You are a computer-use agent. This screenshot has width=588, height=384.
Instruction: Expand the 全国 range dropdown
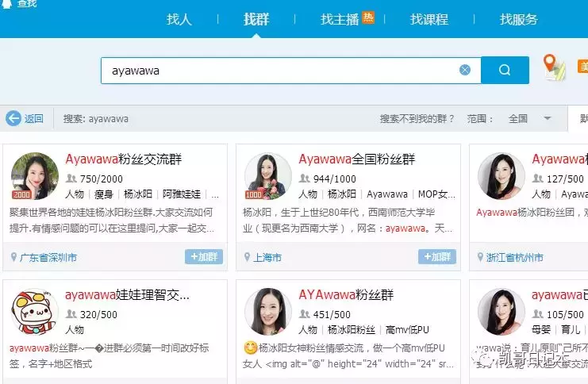(x=526, y=118)
